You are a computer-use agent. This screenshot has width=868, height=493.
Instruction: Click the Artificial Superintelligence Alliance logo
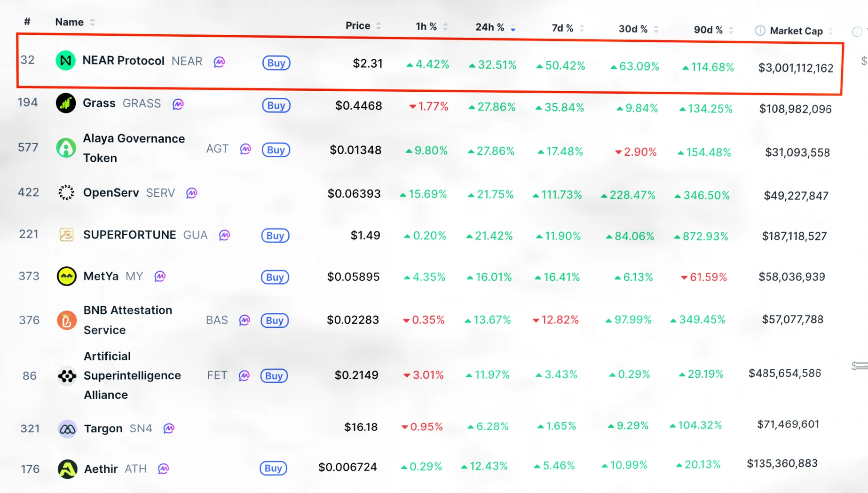67,376
